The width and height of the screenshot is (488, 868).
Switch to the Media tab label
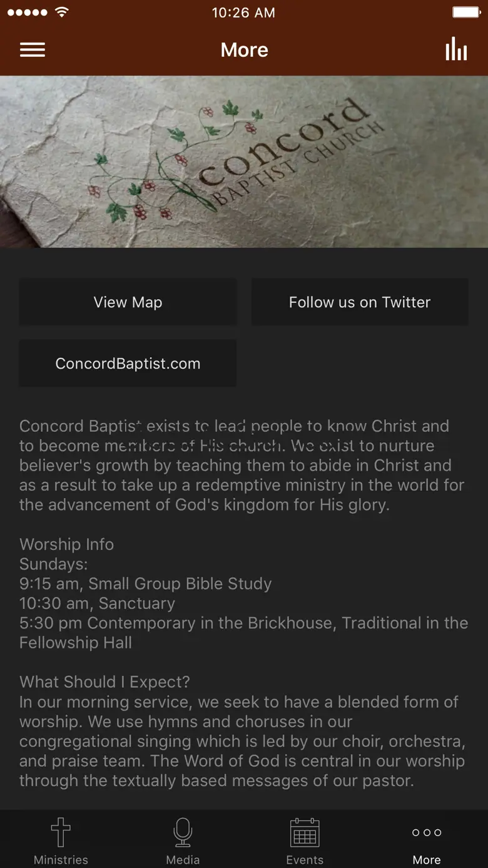(x=183, y=860)
